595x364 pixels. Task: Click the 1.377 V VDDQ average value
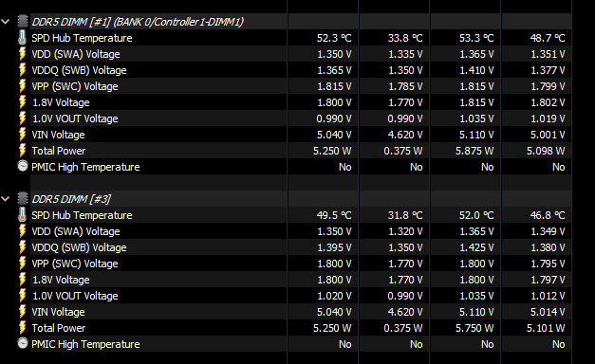click(548, 70)
